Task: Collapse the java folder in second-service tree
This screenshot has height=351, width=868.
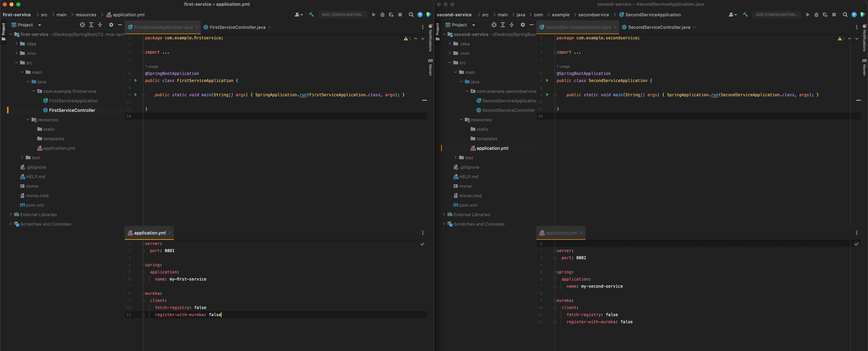Action: (461, 81)
